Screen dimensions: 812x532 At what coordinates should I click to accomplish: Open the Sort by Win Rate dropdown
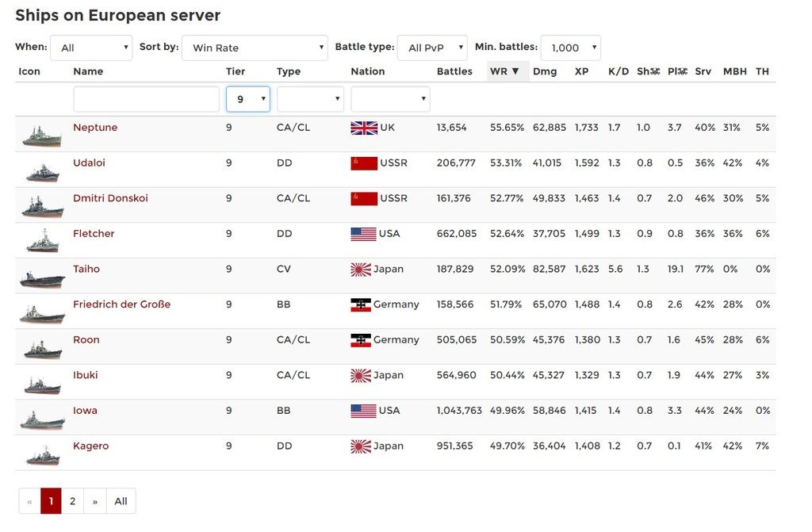[255, 48]
